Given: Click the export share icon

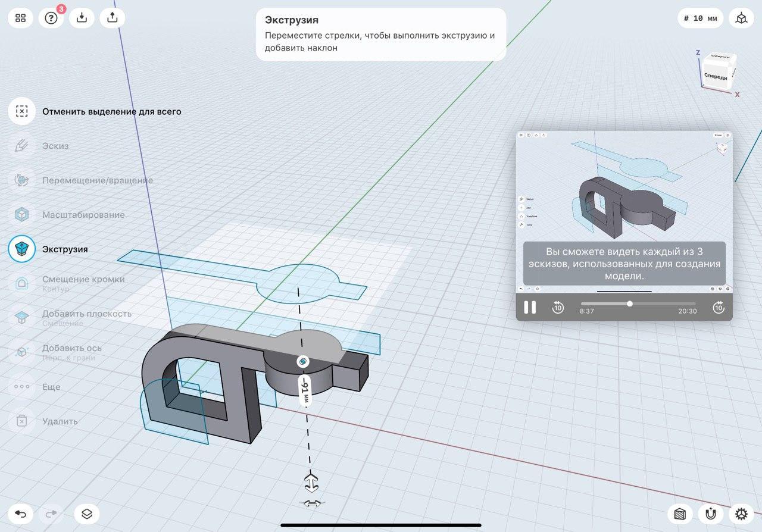Looking at the screenshot, I should pos(113,18).
